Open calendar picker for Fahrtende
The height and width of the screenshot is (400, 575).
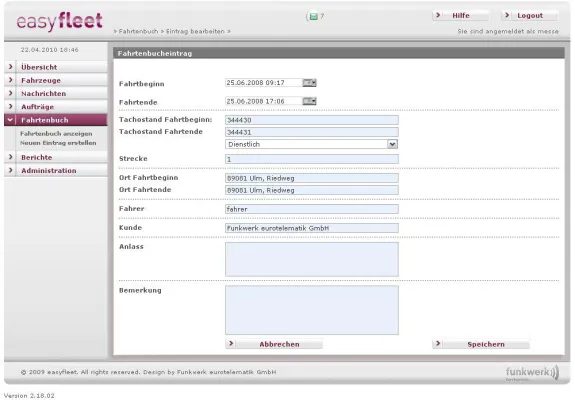tap(309, 101)
